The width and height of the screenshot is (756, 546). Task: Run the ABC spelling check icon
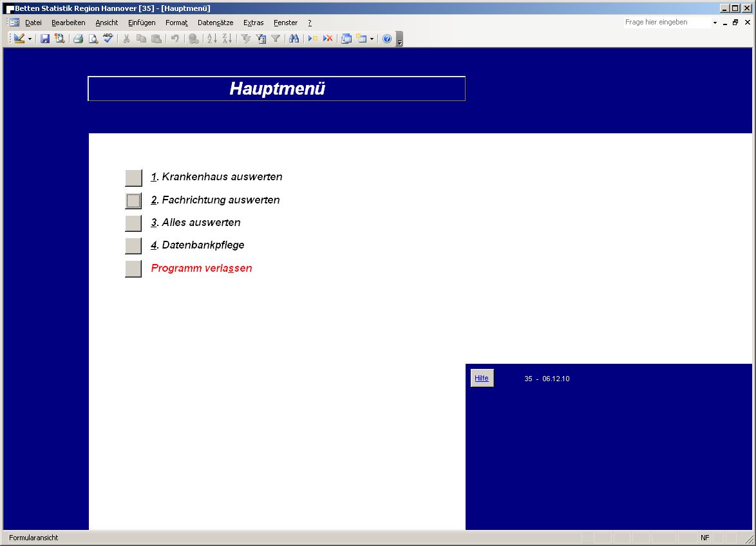coord(108,39)
